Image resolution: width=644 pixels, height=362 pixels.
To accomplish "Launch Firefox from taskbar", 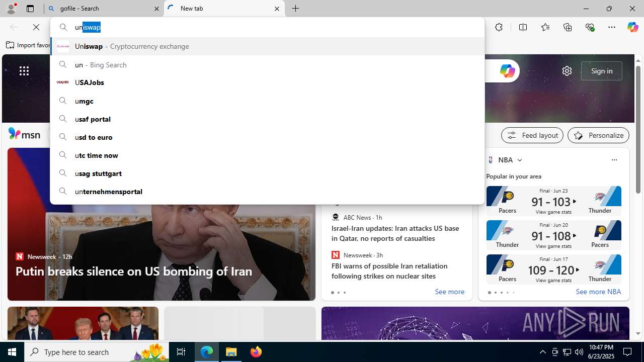I will (x=256, y=352).
